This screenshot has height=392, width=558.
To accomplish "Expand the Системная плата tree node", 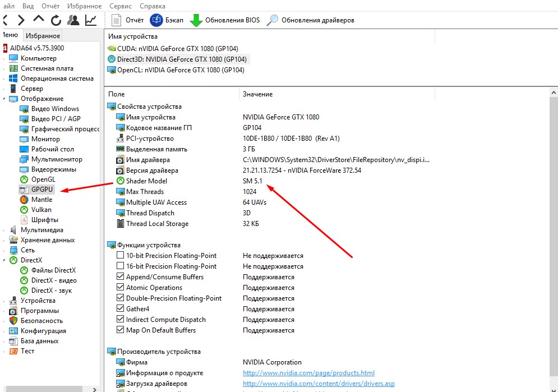I will click(x=5, y=68).
